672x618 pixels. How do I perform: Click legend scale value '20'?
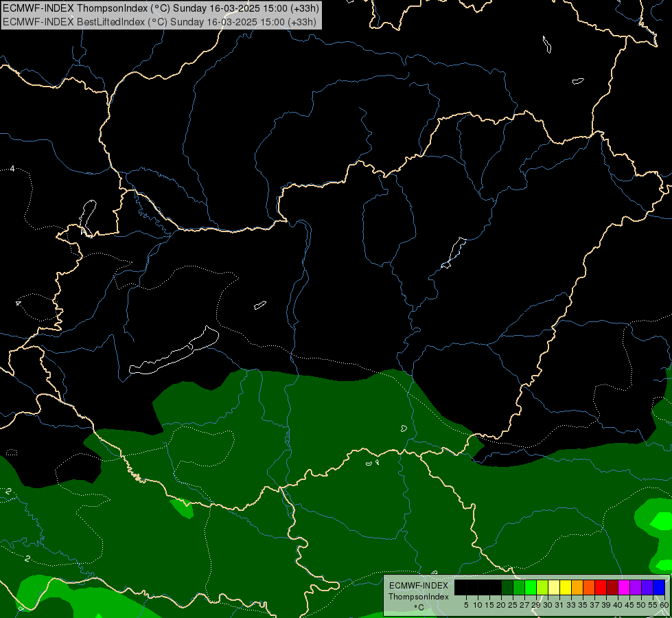(x=501, y=605)
